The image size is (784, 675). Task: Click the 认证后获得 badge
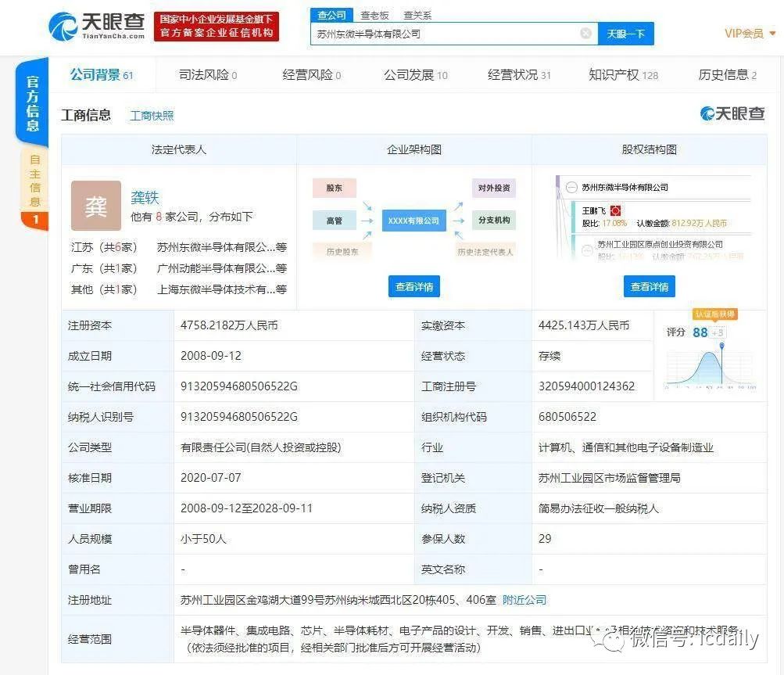click(x=715, y=314)
